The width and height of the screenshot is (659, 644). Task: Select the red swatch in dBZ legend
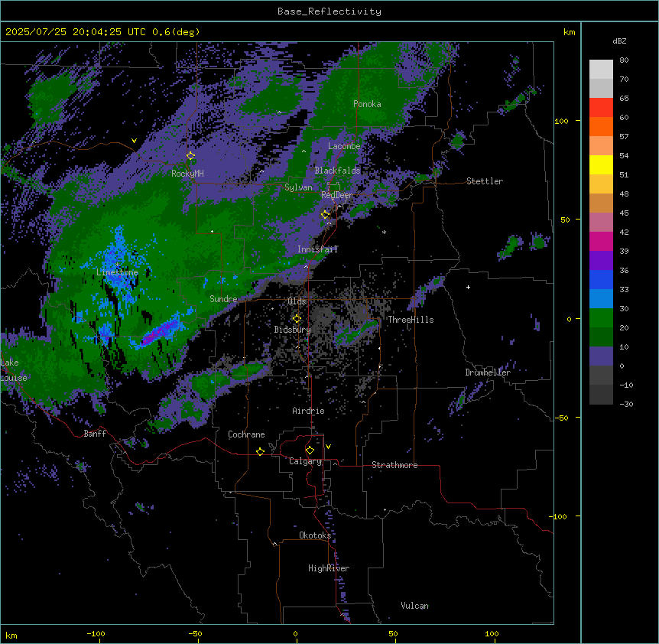tap(601, 108)
